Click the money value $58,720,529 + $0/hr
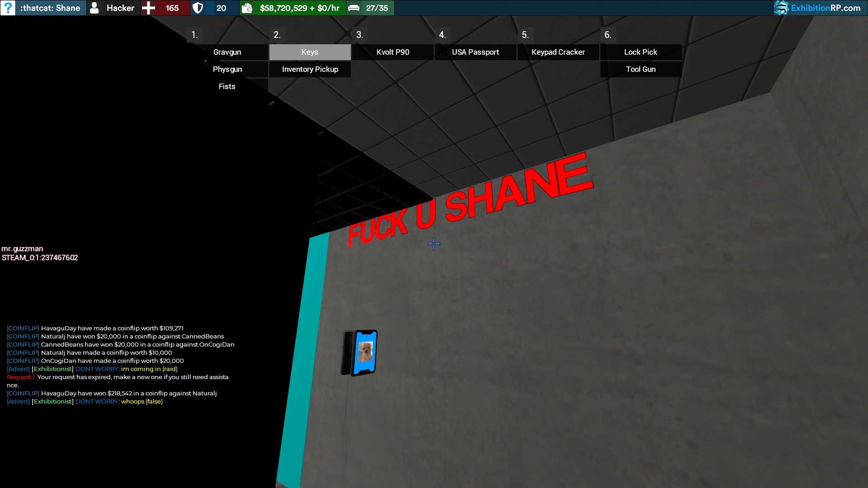 (x=300, y=8)
